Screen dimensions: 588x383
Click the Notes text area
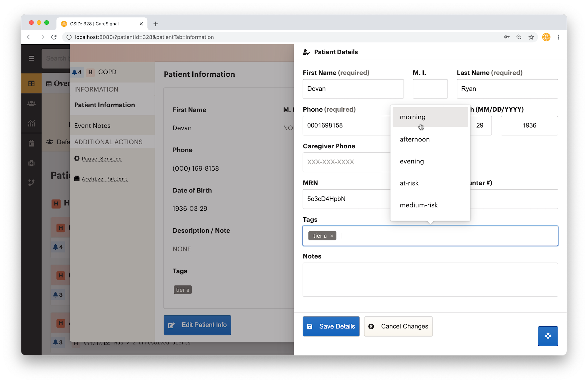coord(430,280)
